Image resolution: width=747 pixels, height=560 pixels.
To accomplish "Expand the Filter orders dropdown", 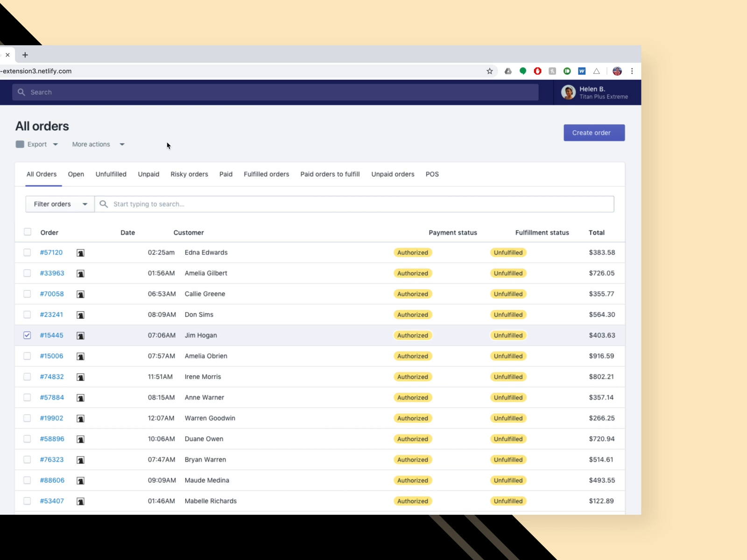I will point(59,204).
